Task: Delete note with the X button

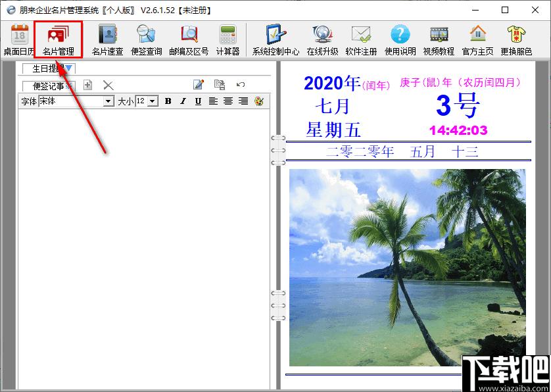Action: point(108,85)
